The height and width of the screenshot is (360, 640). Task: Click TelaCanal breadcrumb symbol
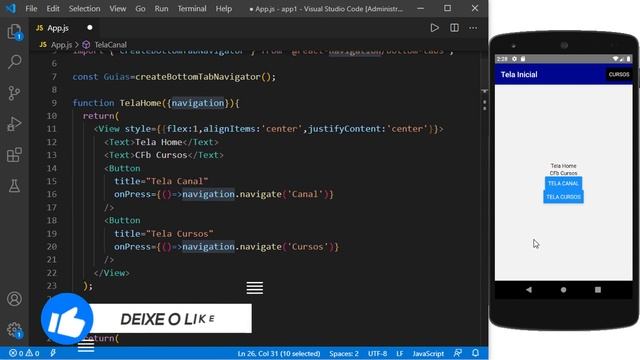[110, 44]
